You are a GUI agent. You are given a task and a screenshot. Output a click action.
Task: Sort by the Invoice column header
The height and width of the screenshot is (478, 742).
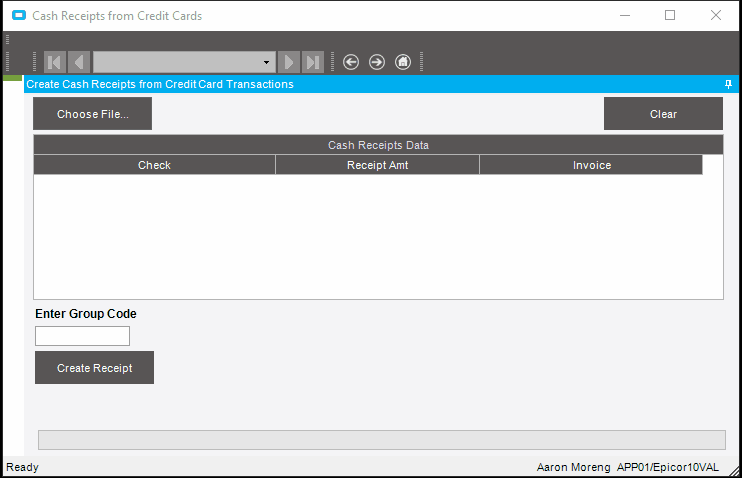coord(592,165)
